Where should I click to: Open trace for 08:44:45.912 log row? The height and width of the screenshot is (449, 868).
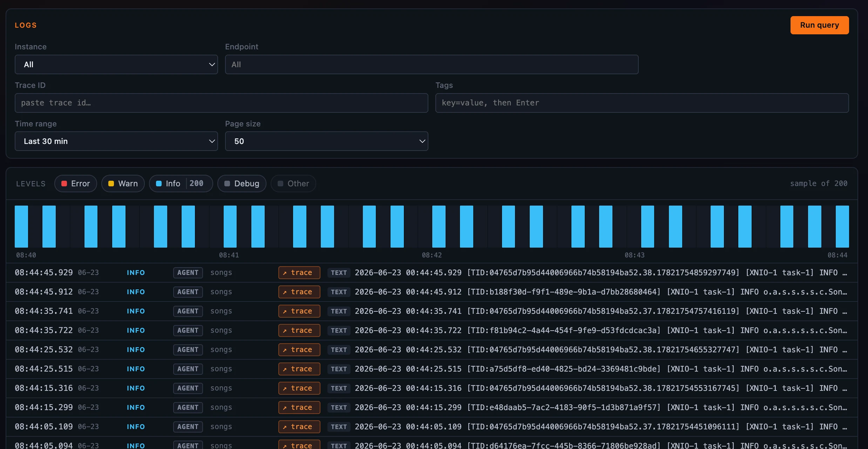coord(299,292)
